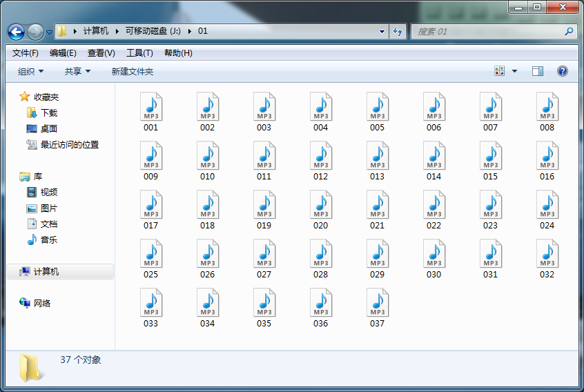Expand the arrow after 可移动磁盘 (J:)
584x392 pixels.
point(190,31)
